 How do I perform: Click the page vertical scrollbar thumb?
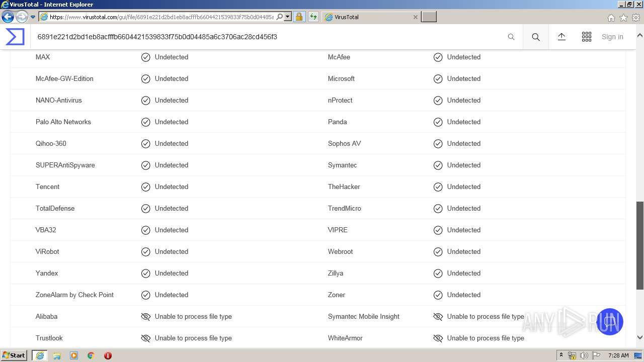tap(640, 245)
